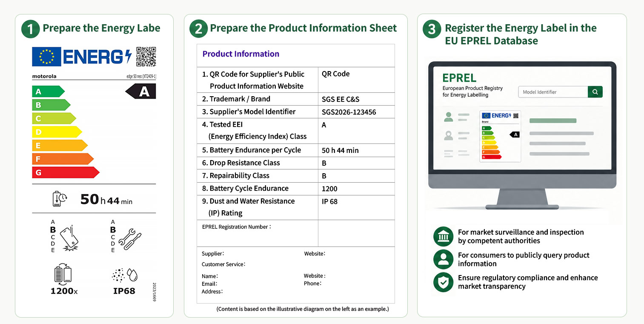Click the EU flag on the energy label
Image resolution: width=644 pixels, height=324 pixels.
46,57
